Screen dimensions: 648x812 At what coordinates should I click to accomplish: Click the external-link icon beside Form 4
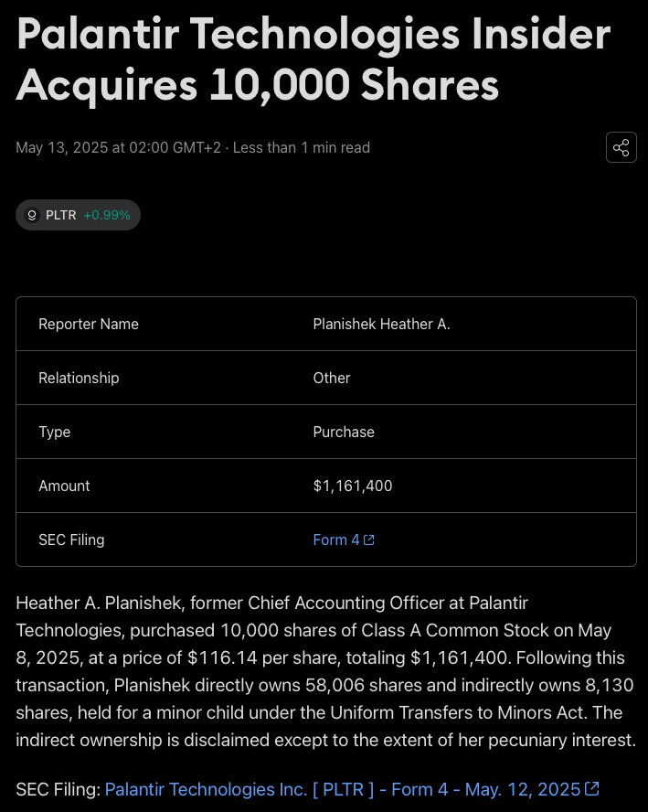point(369,540)
